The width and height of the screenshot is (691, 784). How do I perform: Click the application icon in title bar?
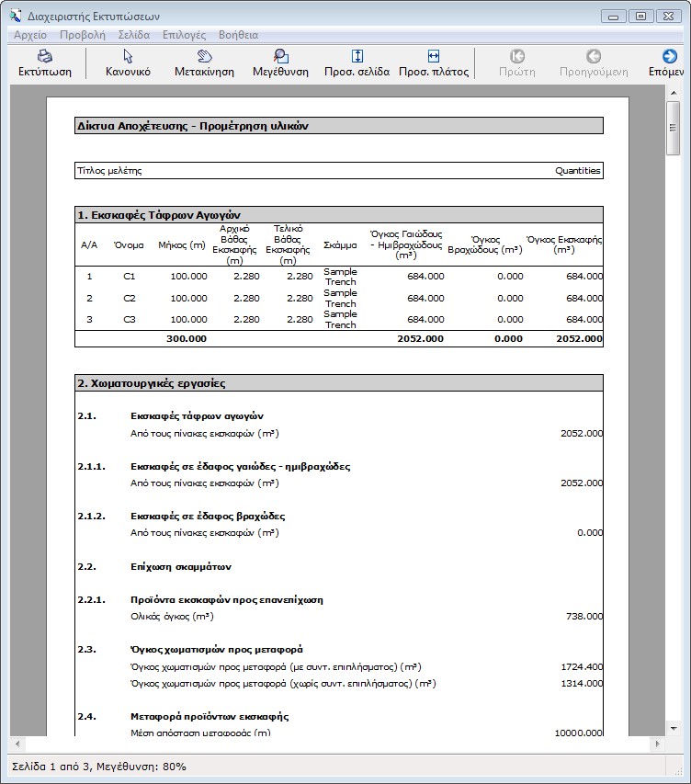click(x=14, y=15)
